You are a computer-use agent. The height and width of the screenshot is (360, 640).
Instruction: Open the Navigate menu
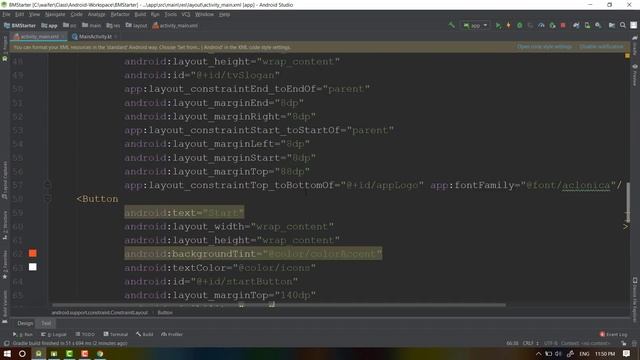(55, 14)
